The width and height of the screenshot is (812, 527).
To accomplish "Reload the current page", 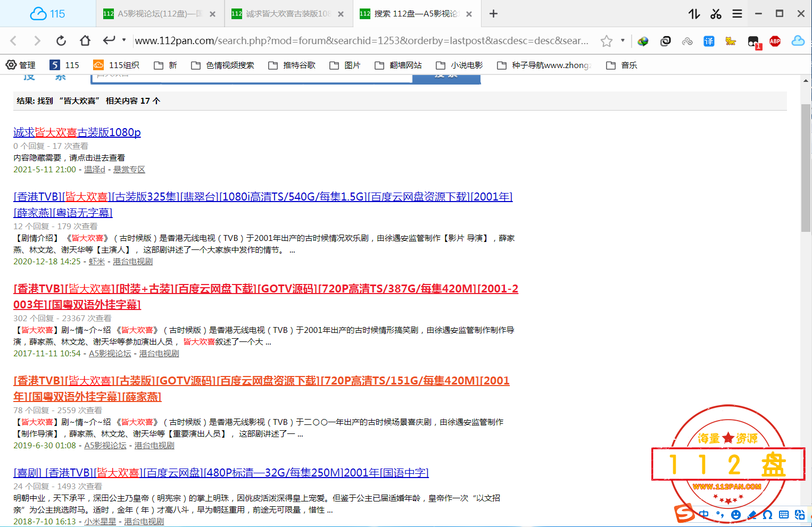I will (x=61, y=40).
